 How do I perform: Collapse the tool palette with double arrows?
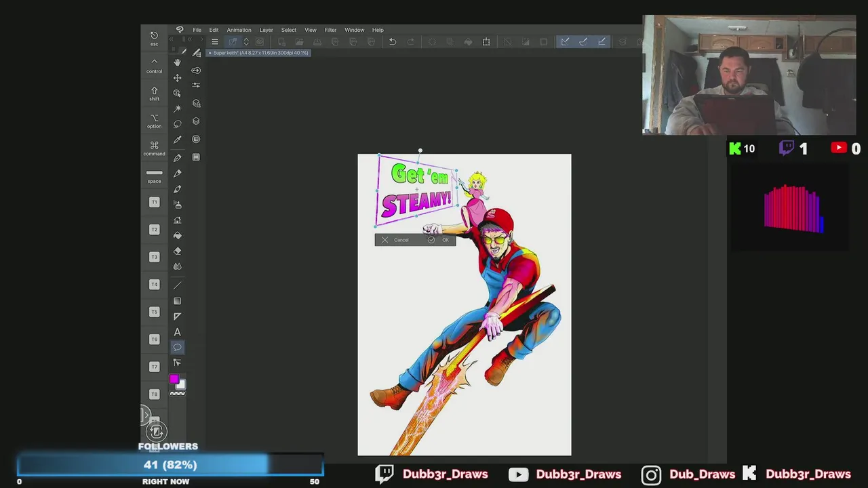coord(172,40)
